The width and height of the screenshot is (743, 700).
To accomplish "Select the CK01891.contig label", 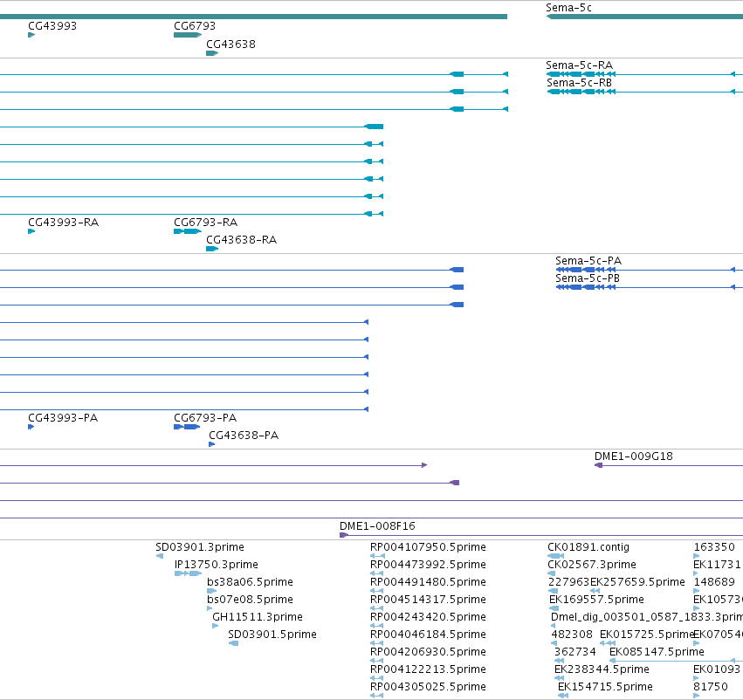I will tap(588, 547).
